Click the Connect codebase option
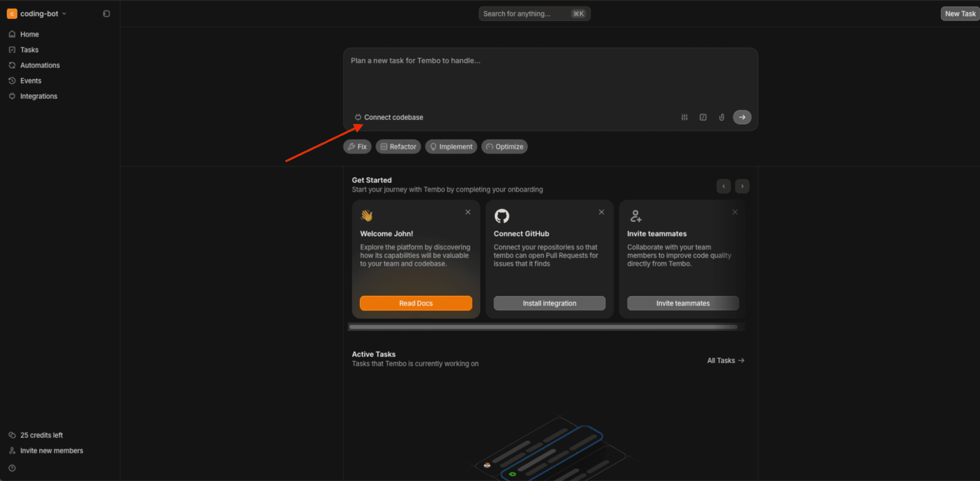This screenshot has height=481, width=980. click(x=389, y=117)
